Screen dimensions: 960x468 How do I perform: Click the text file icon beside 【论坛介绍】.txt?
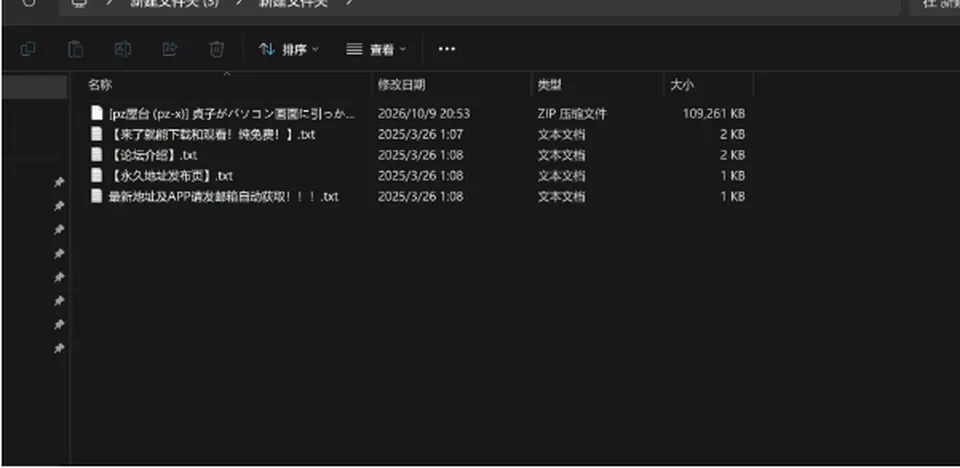[x=97, y=154]
